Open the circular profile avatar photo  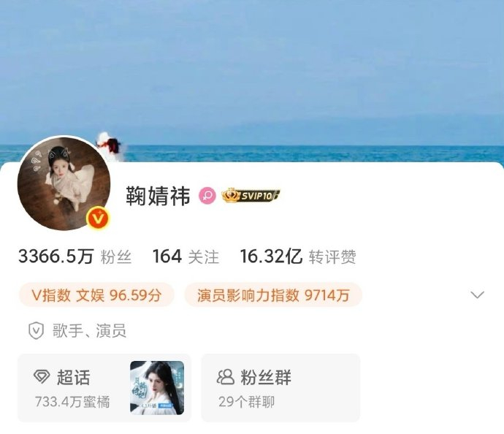(x=64, y=183)
